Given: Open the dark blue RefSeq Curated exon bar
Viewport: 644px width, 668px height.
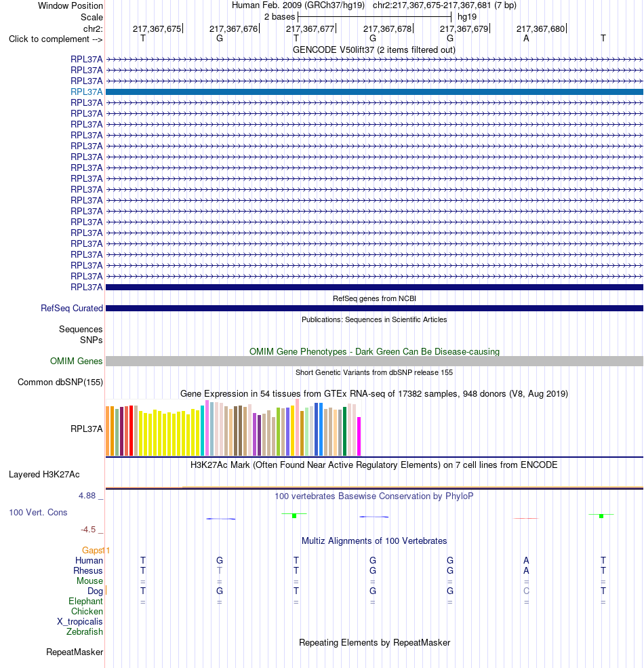Looking at the screenshot, I should [x=374, y=309].
